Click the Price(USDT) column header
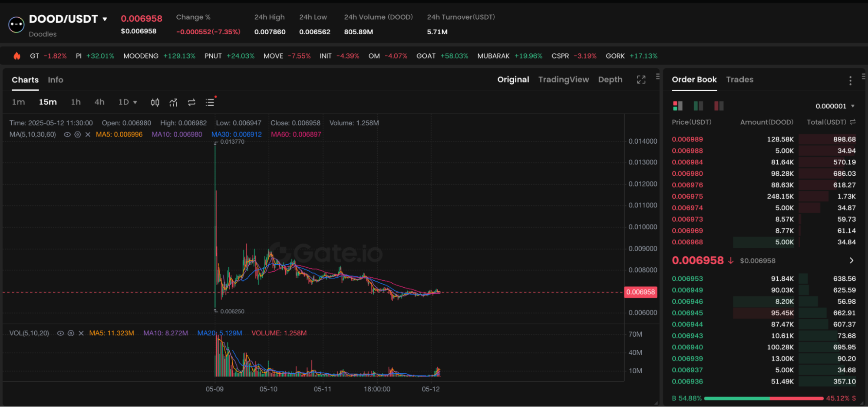The image size is (868, 407). click(691, 122)
